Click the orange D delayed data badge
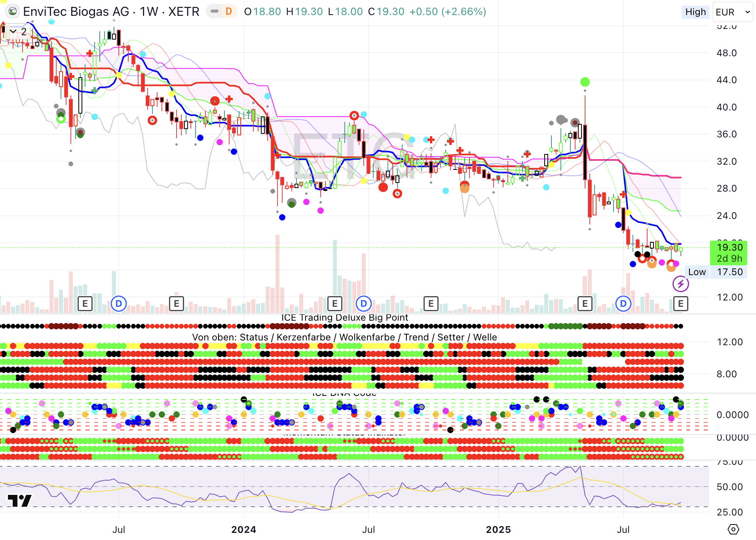 pyautogui.click(x=228, y=11)
